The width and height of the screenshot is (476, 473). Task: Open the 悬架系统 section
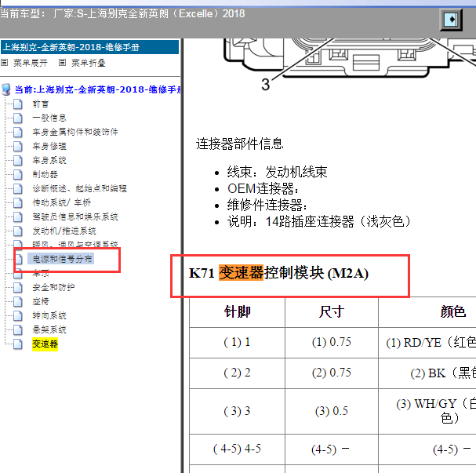tap(49, 329)
